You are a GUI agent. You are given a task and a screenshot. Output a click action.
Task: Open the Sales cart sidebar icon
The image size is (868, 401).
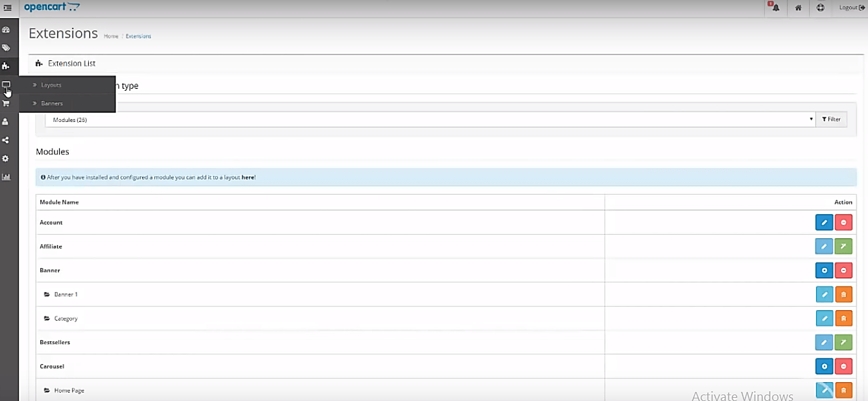point(6,103)
